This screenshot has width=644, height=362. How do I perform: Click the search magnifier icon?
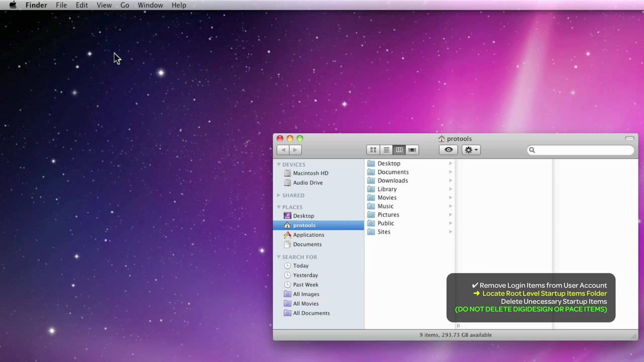point(532,150)
